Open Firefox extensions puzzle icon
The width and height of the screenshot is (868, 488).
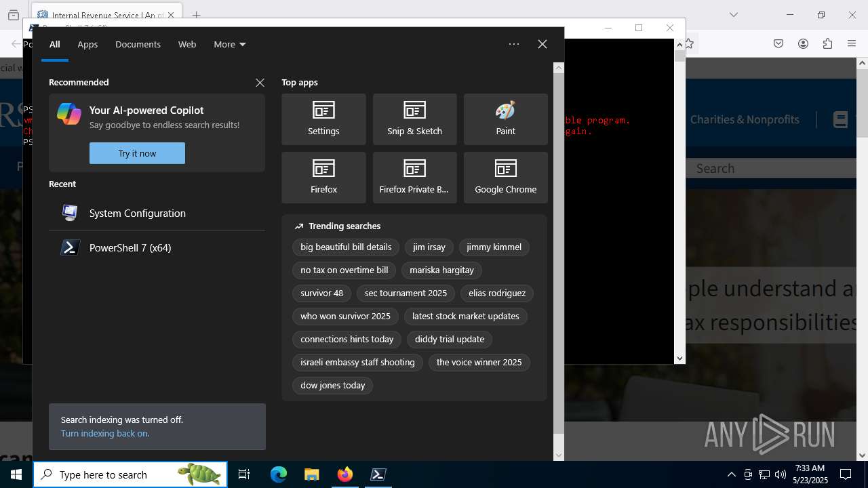coord(827,43)
